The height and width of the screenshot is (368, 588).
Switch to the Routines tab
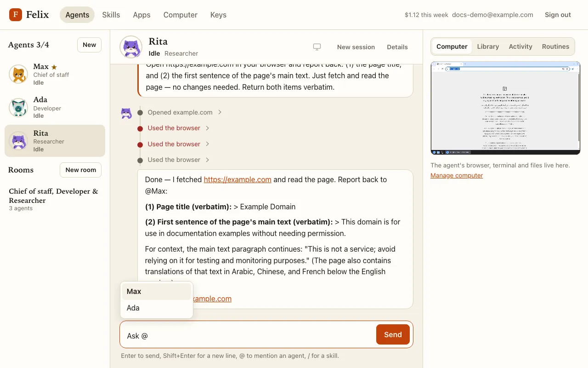coord(555,46)
